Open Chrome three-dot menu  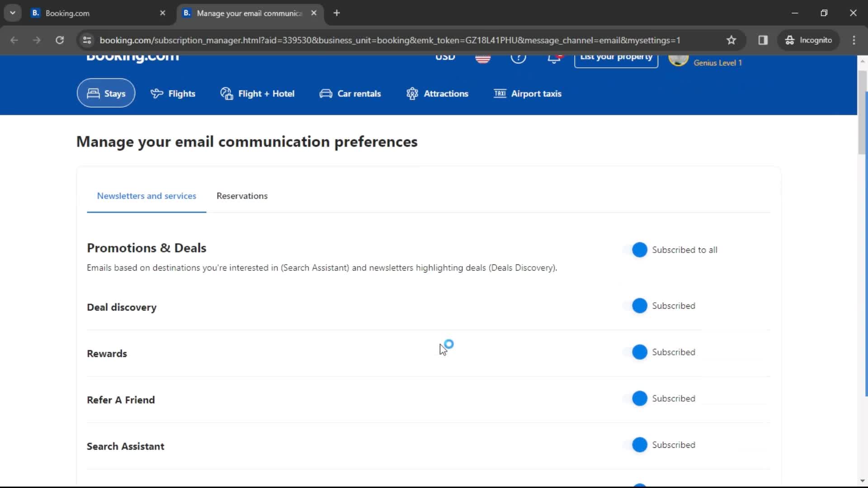[x=854, y=40]
